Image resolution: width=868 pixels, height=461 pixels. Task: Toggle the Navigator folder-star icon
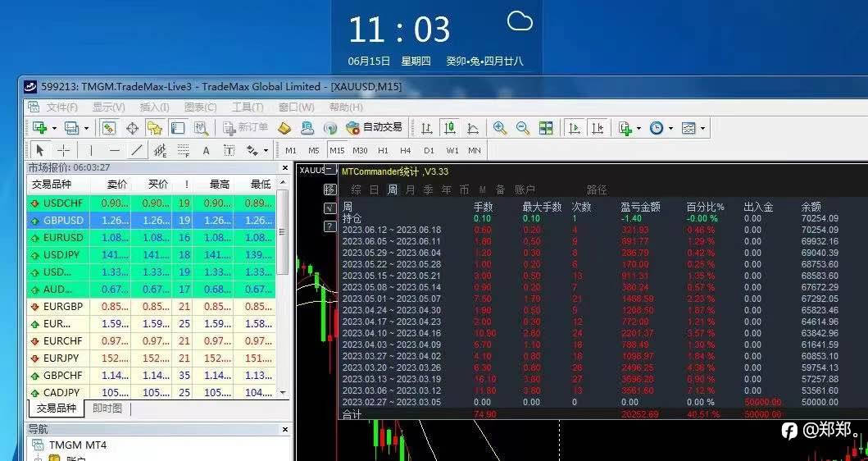click(154, 128)
